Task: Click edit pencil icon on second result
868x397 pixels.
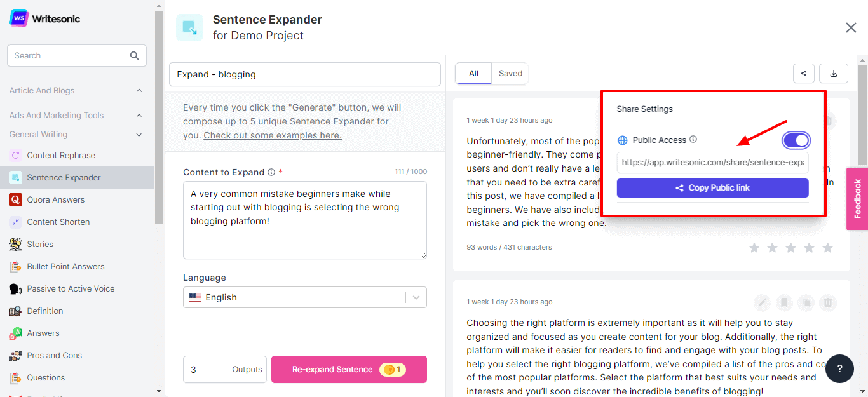Action: pos(762,302)
